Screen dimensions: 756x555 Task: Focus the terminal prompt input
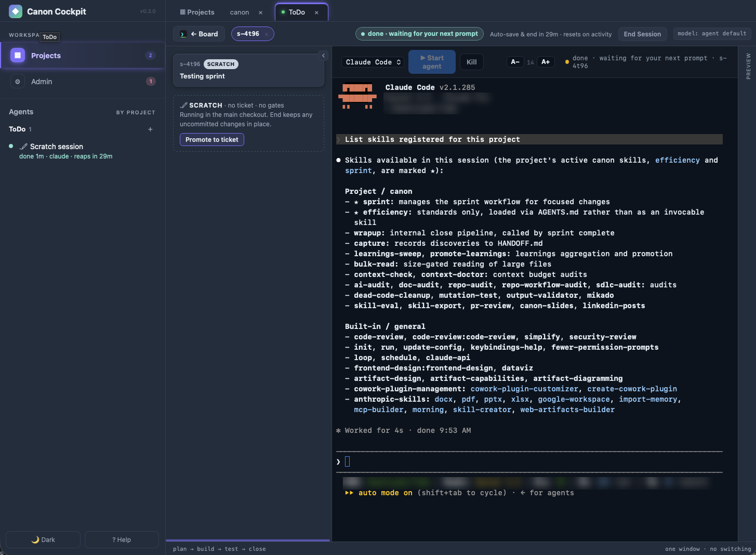529,461
